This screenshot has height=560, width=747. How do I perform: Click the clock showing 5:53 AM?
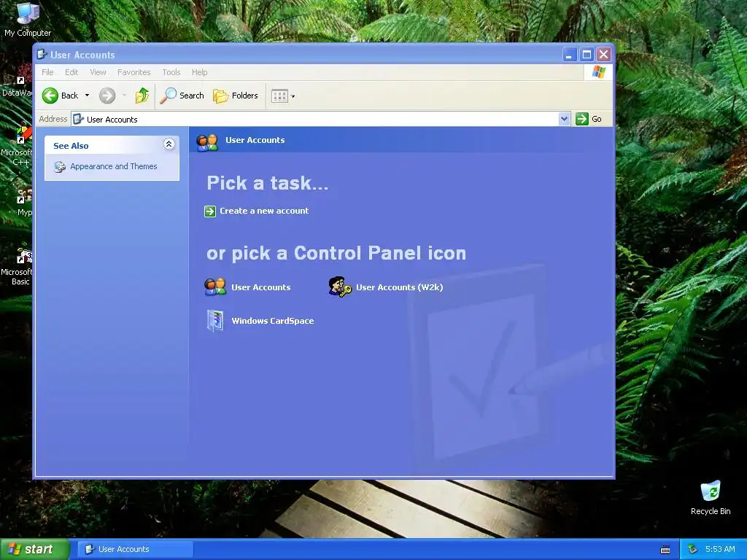click(720, 550)
